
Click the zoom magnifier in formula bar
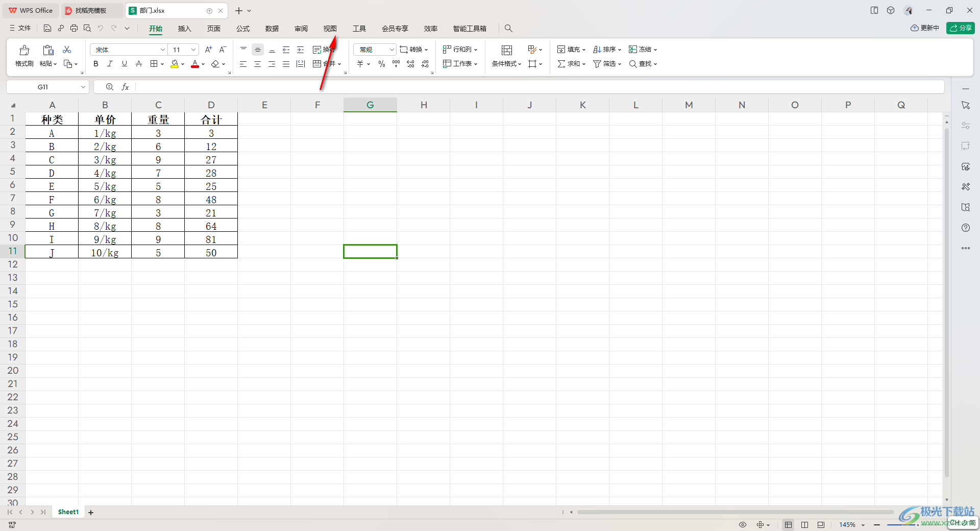click(x=110, y=87)
